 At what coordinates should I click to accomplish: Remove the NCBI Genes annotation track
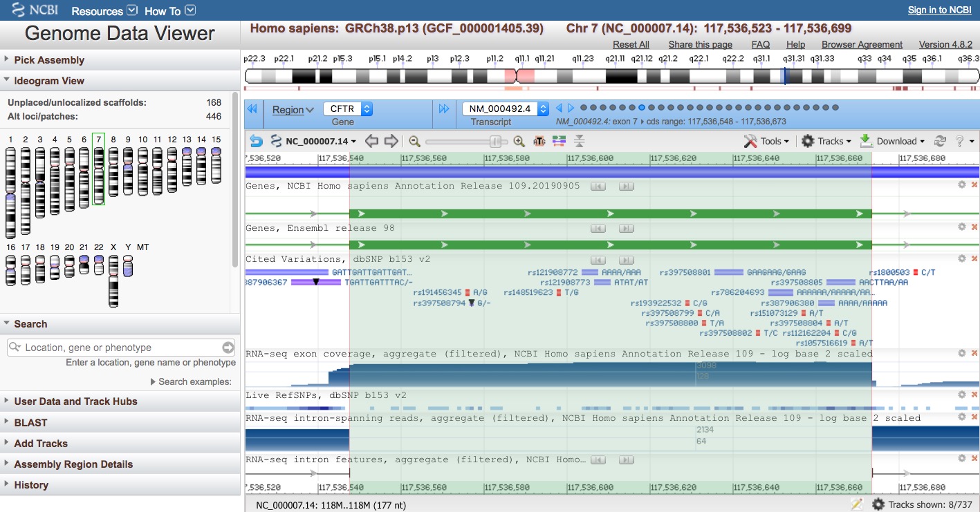pyautogui.click(x=974, y=185)
